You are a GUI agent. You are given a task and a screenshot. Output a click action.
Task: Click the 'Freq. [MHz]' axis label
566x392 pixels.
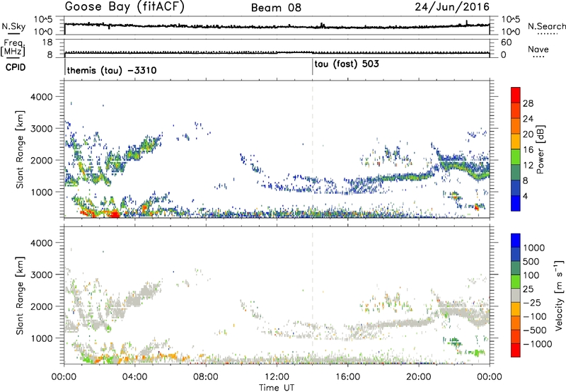point(13,48)
